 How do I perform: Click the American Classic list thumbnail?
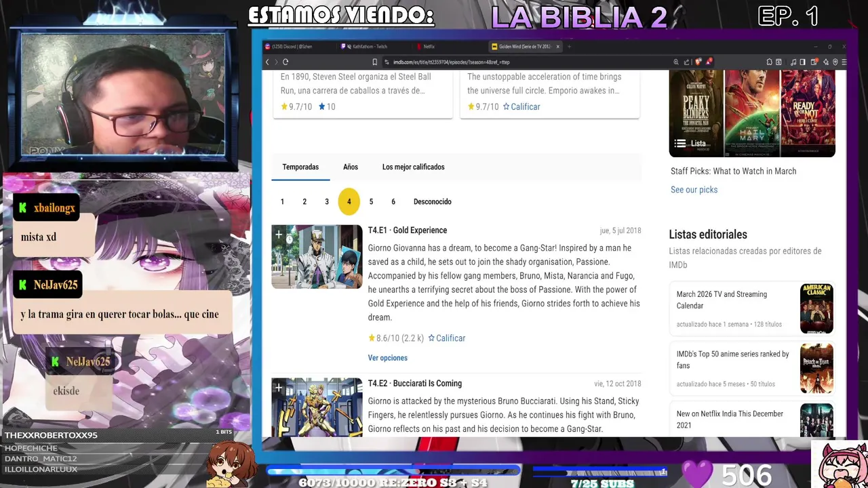[816, 308]
